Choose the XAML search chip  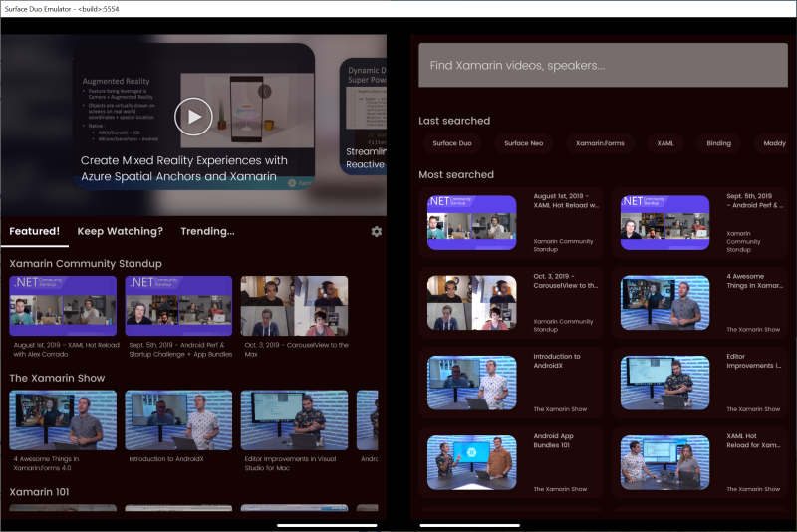[665, 143]
